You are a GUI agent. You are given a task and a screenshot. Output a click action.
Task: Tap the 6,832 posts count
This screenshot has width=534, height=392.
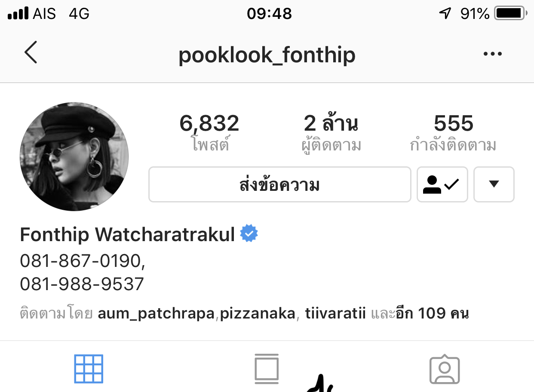pyautogui.click(x=209, y=133)
